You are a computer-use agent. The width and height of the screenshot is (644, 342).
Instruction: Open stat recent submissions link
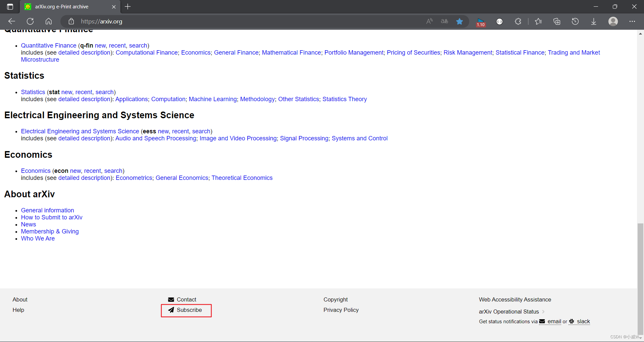coord(84,92)
